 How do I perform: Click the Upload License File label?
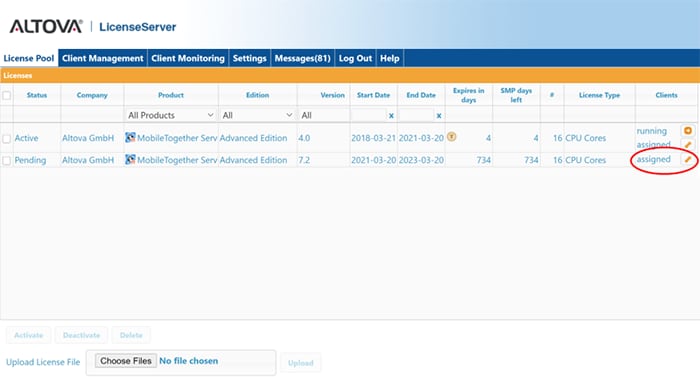[43, 362]
